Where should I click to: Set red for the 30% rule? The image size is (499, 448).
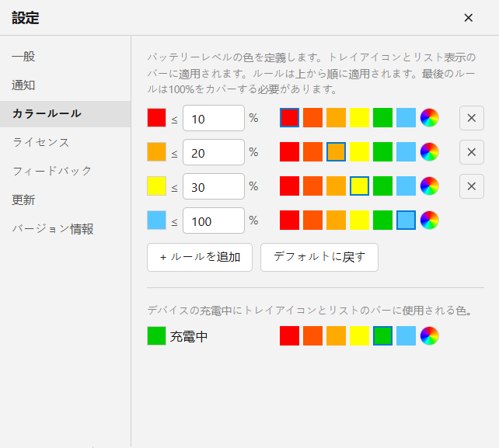click(x=289, y=186)
